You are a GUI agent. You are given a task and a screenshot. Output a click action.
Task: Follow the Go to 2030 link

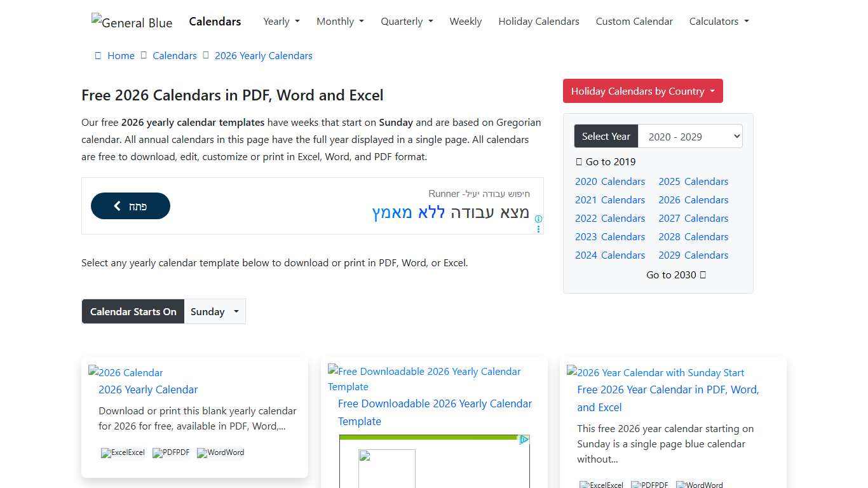point(676,274)
